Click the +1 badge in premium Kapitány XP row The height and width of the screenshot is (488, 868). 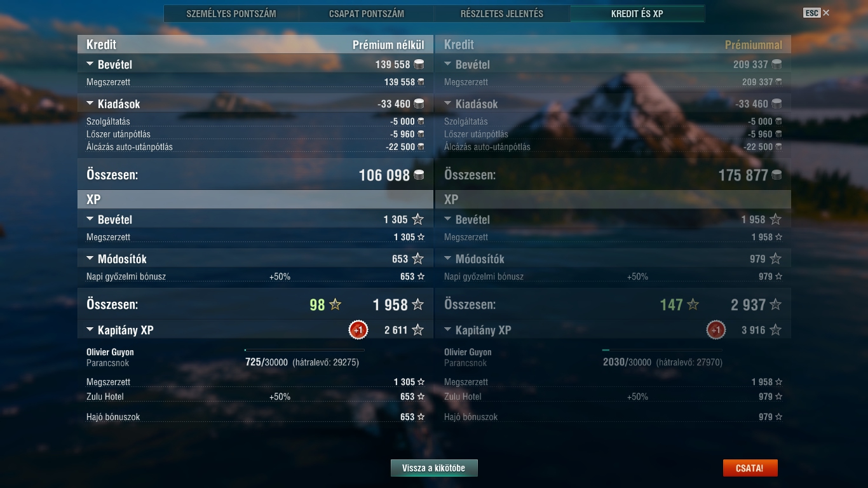(716, 330)
